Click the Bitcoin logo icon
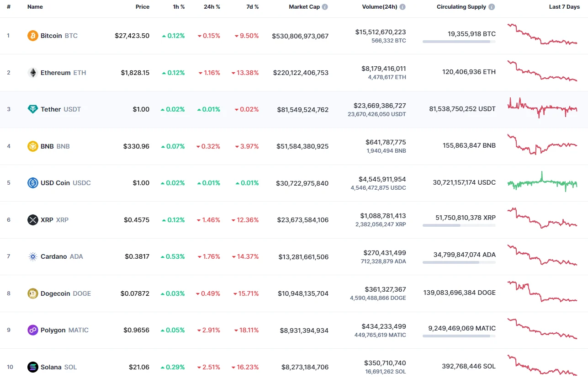588x384 pixels. click(x=32, y=35)
